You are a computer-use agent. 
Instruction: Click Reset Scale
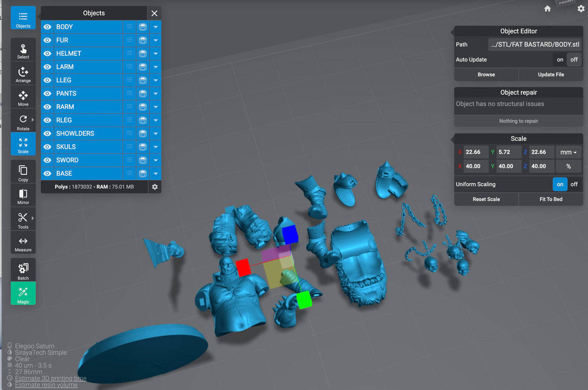[x=486, y=199]
